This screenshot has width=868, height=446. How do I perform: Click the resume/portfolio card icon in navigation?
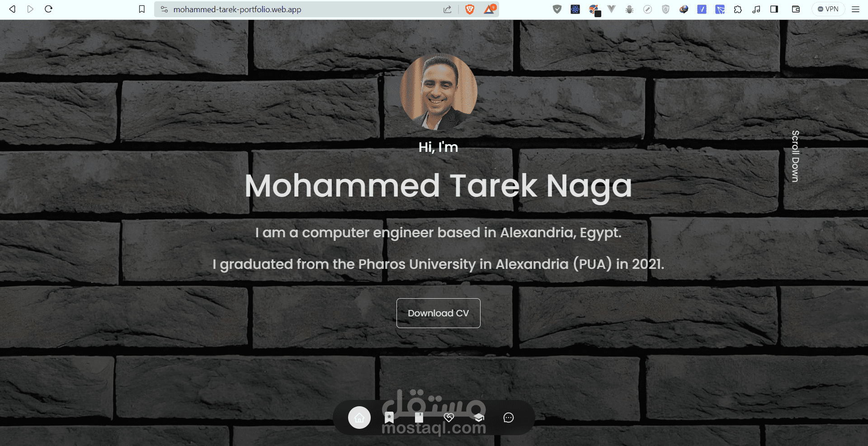pos(419,418)
